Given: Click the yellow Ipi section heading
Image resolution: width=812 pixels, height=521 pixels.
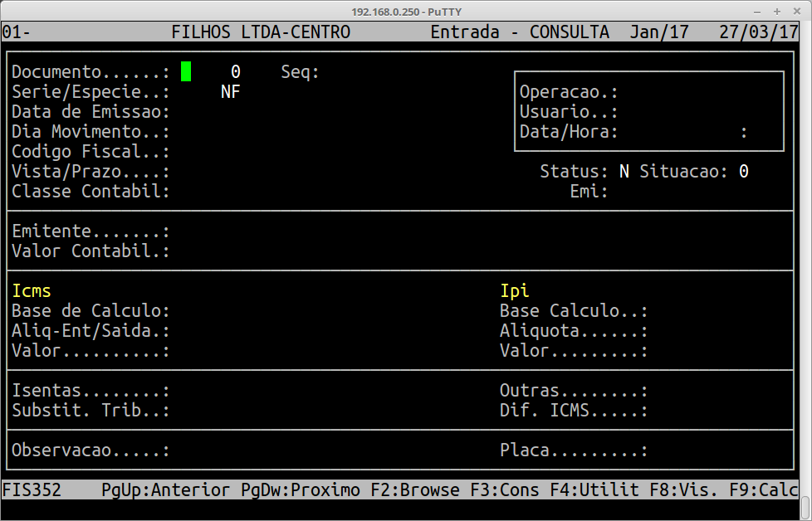Looking at the screenshot, I should point(514,291).
